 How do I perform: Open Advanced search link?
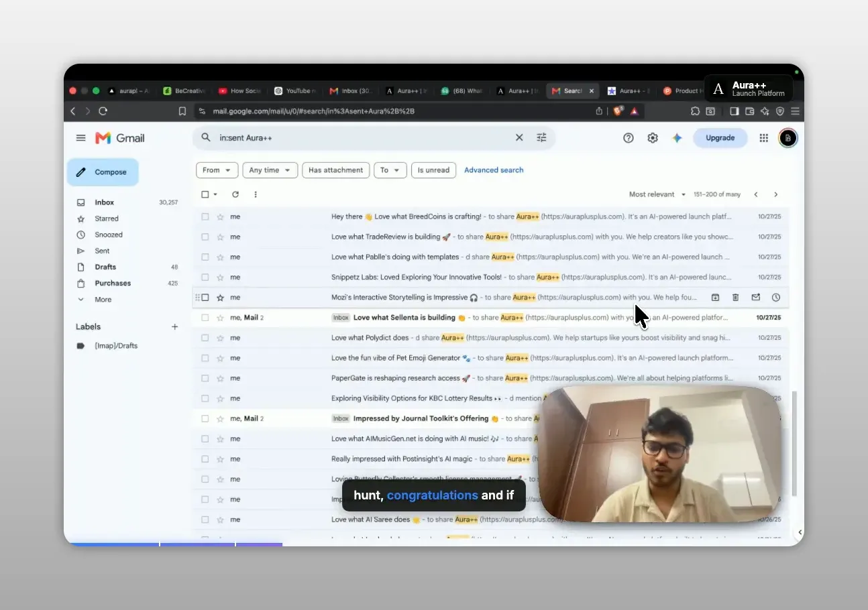click(494, 170)
